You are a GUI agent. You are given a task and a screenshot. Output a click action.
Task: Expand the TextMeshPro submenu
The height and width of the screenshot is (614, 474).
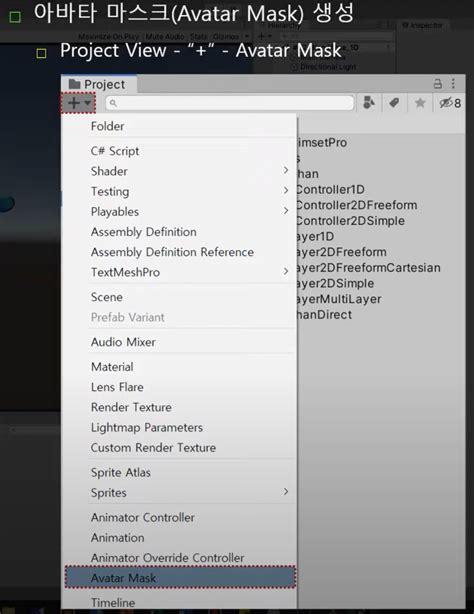(x=180, y=272)
